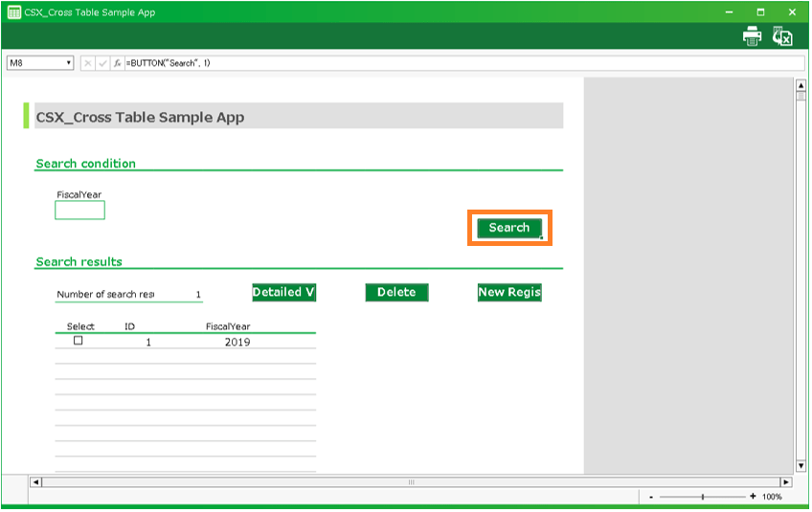Tick the Select checkbox for ID 1
Screen dimensions: 812x512
pos(79,341)
